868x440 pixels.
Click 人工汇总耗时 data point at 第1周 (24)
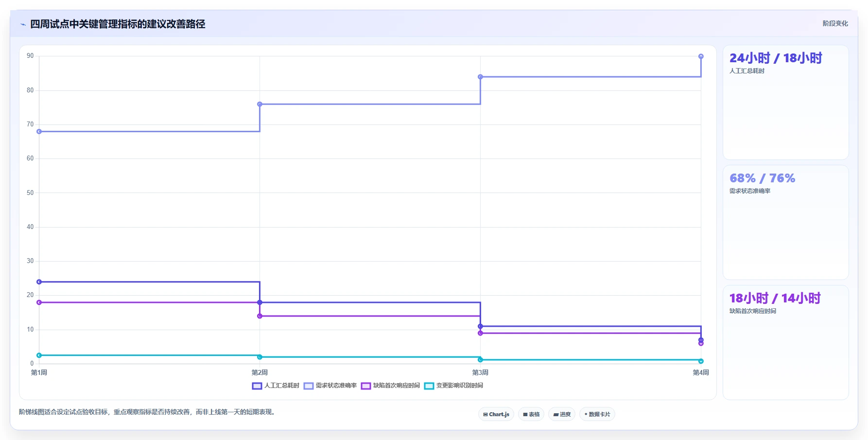[x=39, y=282]
